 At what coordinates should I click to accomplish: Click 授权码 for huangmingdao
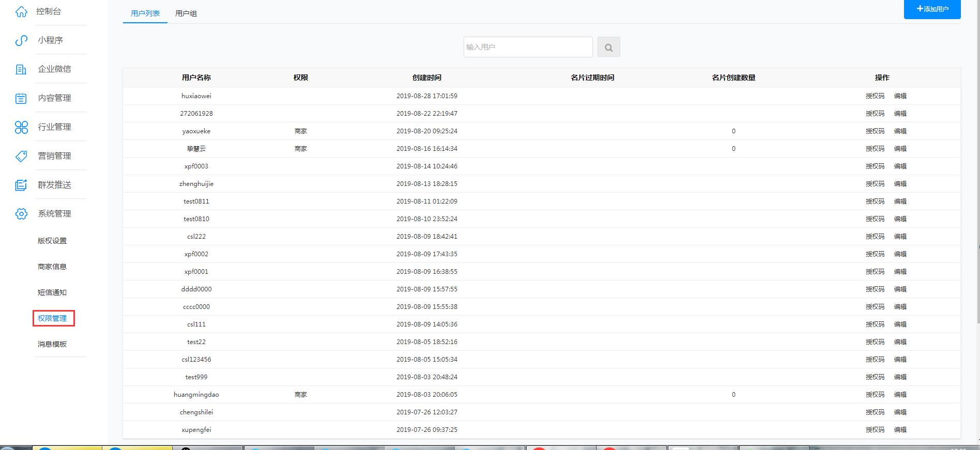(875, 395)
